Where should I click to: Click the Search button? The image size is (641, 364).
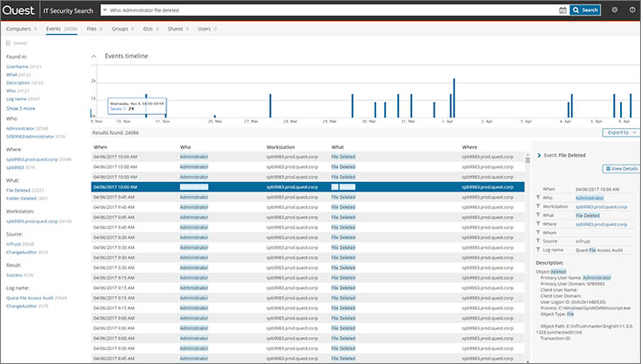point(585,10)
